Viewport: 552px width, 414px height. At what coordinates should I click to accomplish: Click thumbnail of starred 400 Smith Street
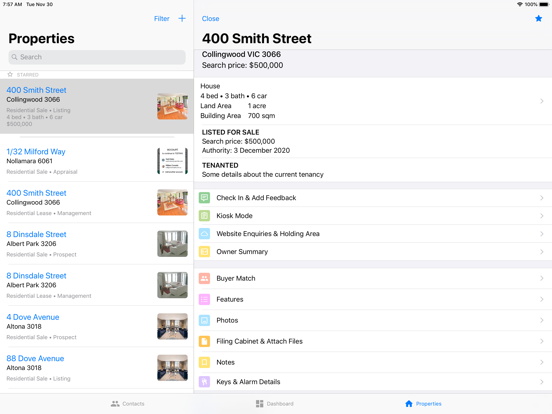tap(172, 106)
